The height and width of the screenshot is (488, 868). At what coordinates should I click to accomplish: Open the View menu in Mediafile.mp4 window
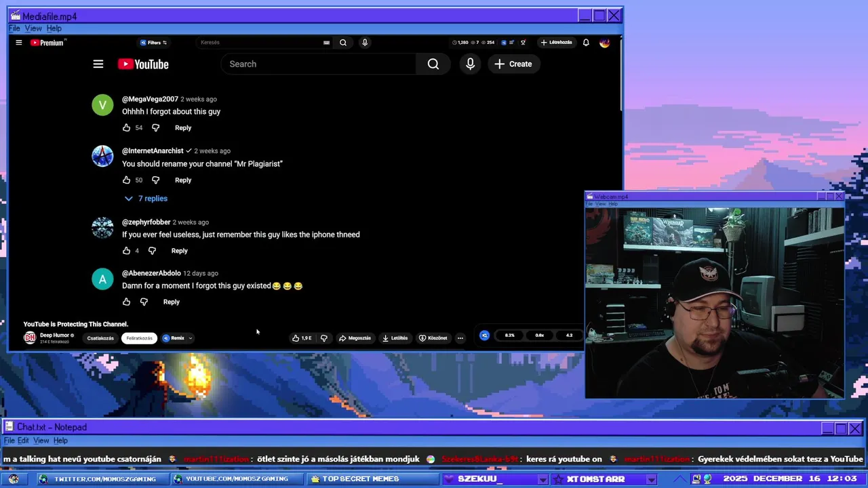(33, 28)
